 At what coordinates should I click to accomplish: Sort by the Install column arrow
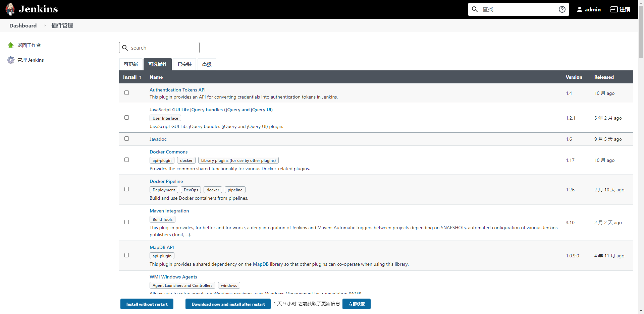[140, 77]
